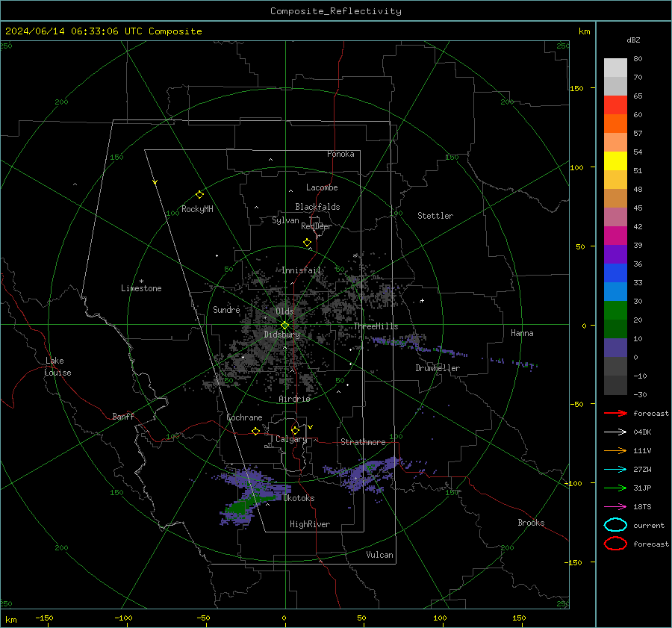The width and height of the screenshot is (672, 628).
Task: Click the 0 dBZ slate purple swatch
Action: point(615,348)
